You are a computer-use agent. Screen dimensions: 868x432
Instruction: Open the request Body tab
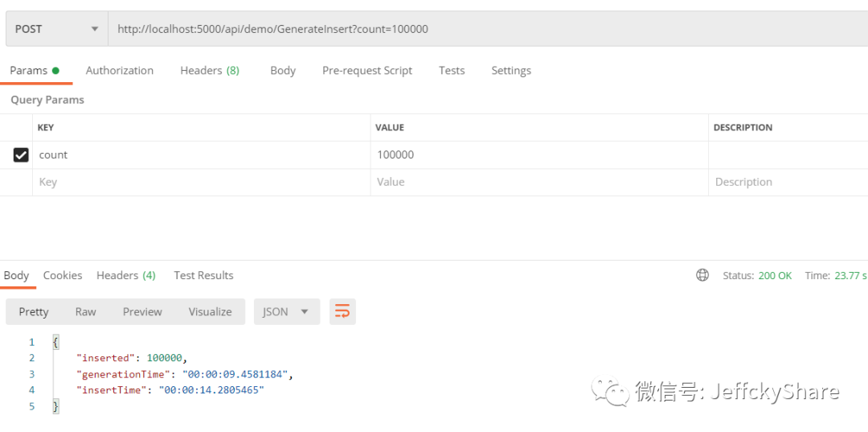click(x=283, y=70)
